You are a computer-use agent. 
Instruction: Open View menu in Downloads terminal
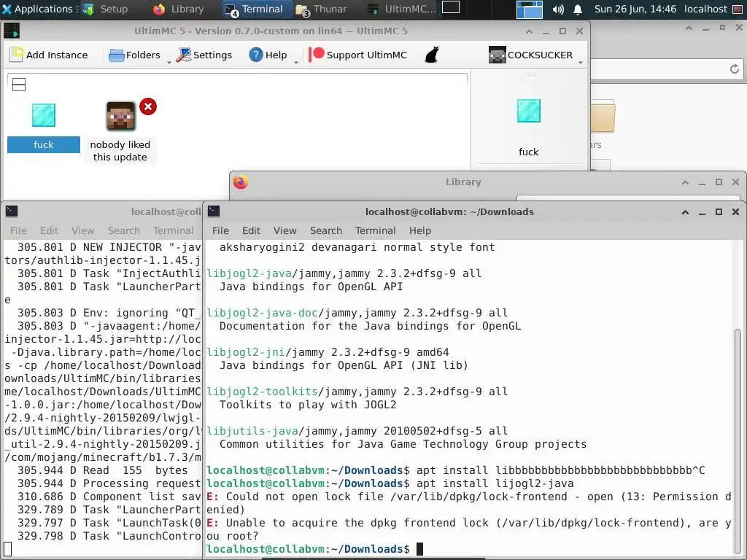(285, 230)
